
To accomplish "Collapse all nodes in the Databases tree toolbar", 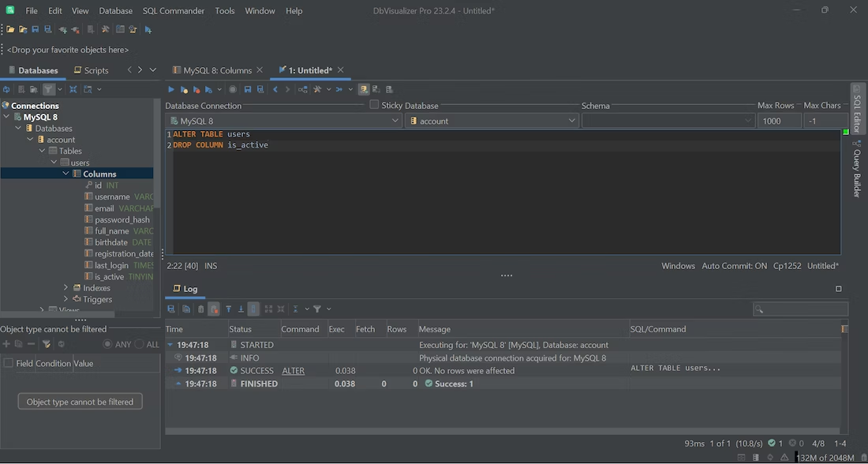I will [73, 89].
